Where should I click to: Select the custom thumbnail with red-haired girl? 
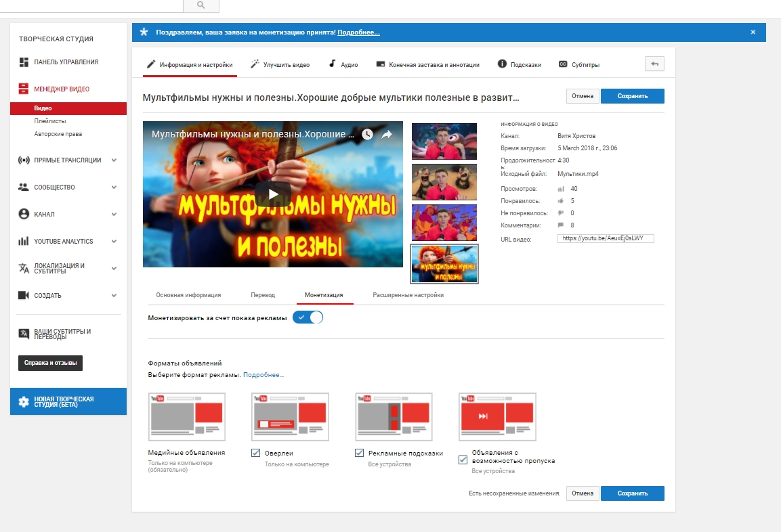pos(444,264)
